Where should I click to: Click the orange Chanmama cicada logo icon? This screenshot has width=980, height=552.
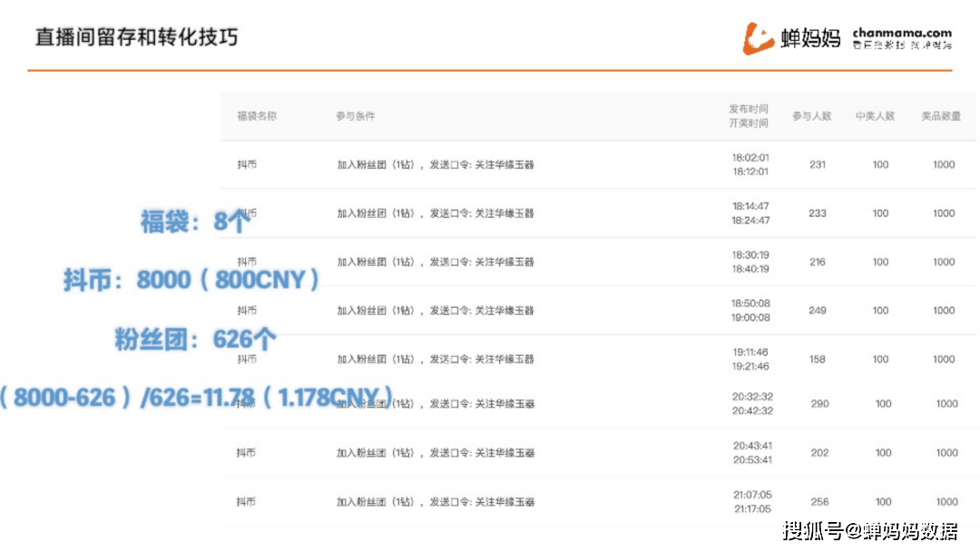click(x=758, y=39)
